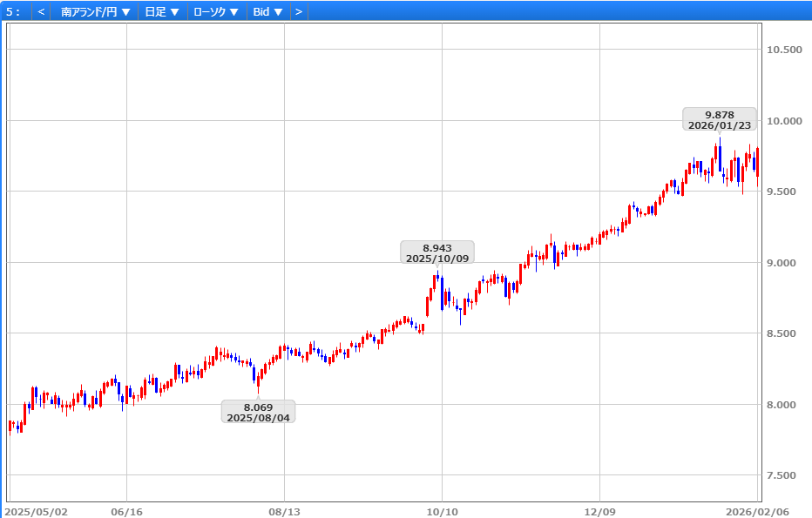Screen dimensions: 812x518
Task: Click the 8.943 price callout dated 2025/10/09
Action: click(x=437, y=252)
